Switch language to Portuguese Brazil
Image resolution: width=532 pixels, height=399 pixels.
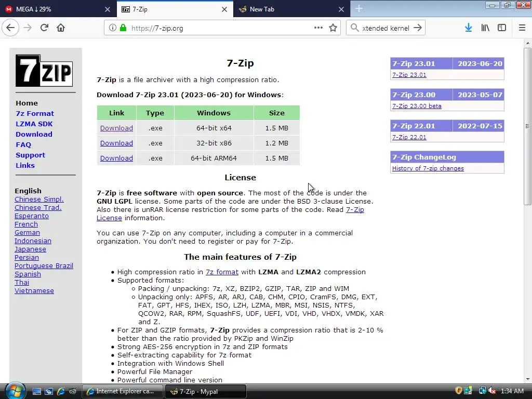pyautogui.click(x=44, y=265)
